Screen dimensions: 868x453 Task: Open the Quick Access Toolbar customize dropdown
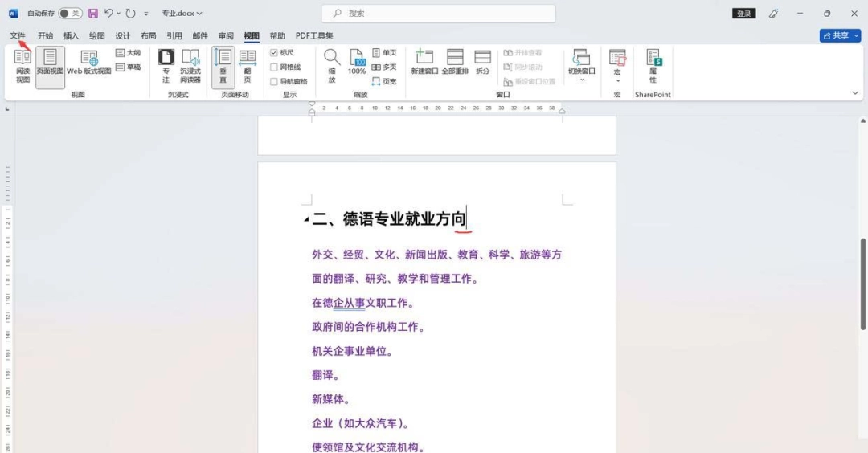[x=146, y=14]
